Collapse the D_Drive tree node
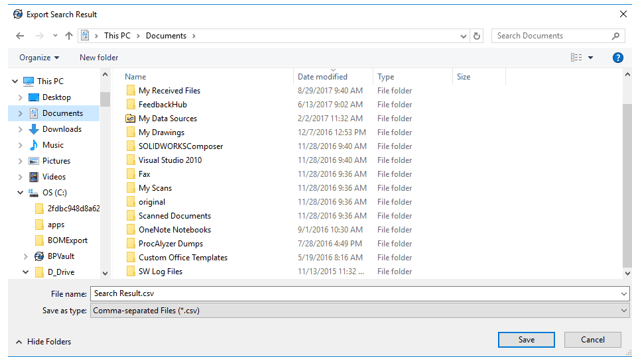 click(26, 272)
